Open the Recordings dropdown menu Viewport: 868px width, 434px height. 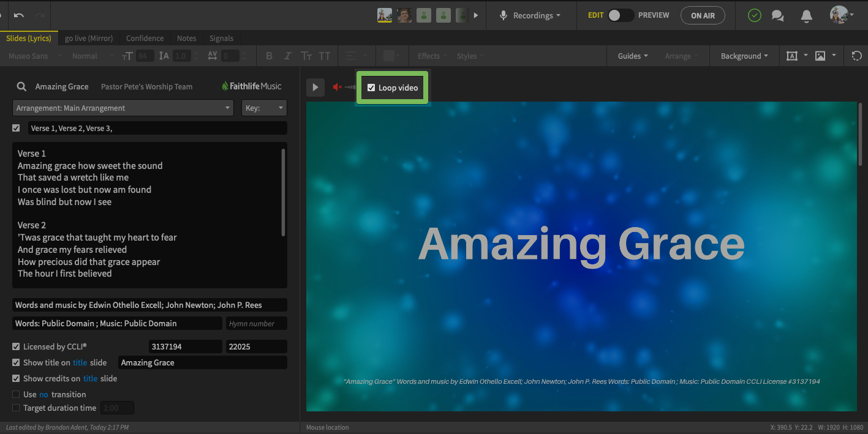coord(537,15)
